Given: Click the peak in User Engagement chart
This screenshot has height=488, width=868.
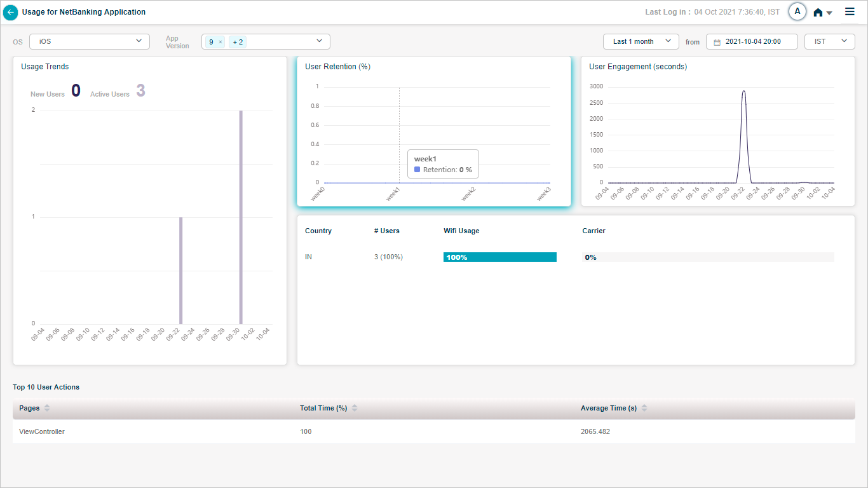Looking at the screenshot, I should 743,91.
